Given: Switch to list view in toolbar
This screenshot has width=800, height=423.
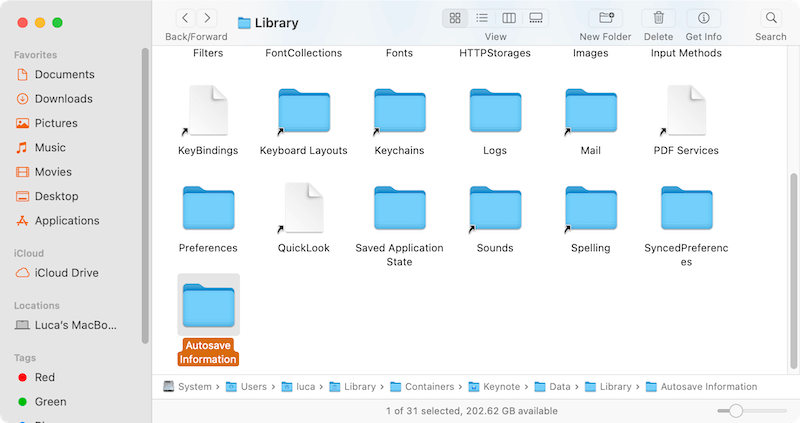Looking at the screenshot, I should click(x=482, y=18).
